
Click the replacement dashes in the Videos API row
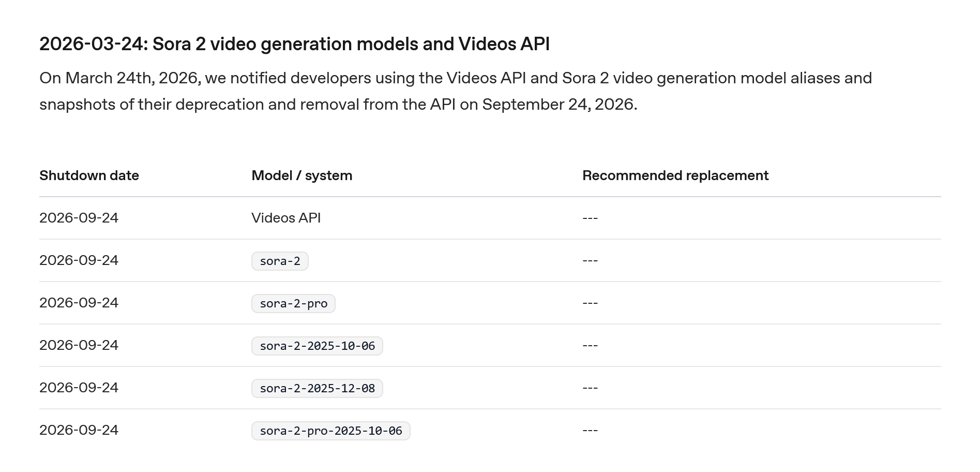tap(590, 218)
